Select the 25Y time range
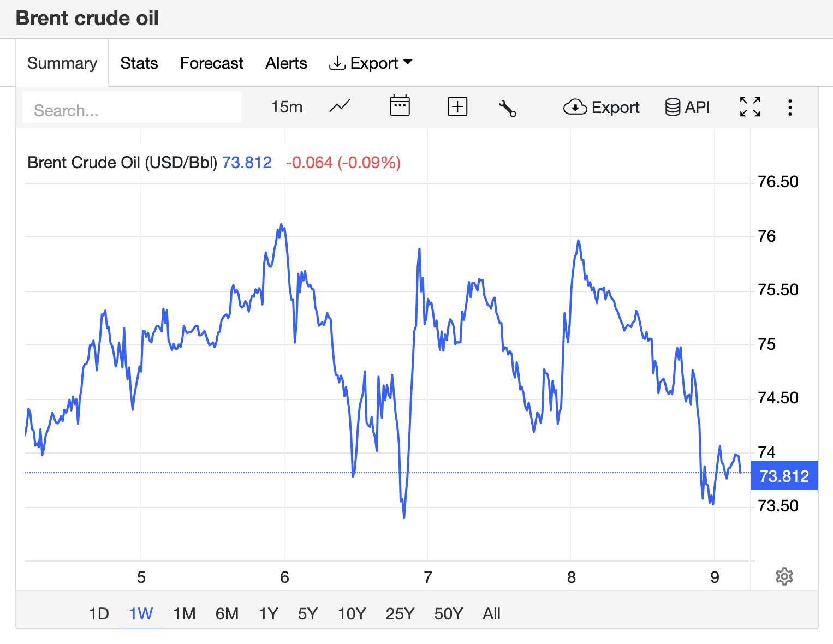 [x=400, y=614]
